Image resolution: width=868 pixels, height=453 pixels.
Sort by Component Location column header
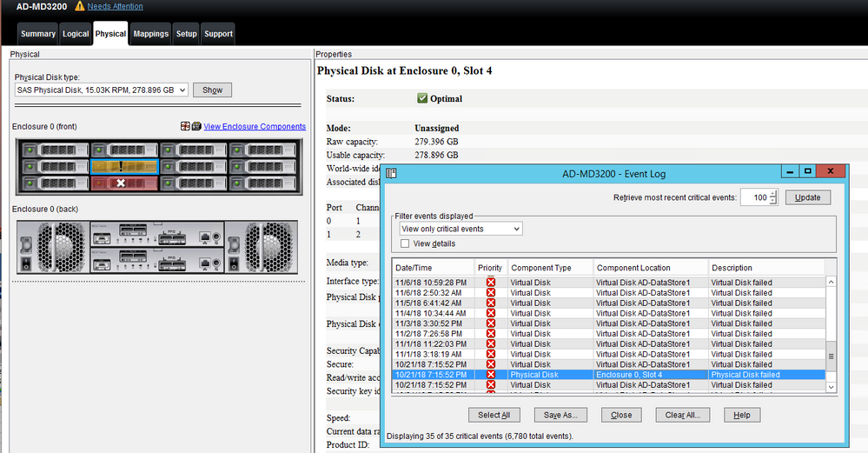[x=651, y=268]
